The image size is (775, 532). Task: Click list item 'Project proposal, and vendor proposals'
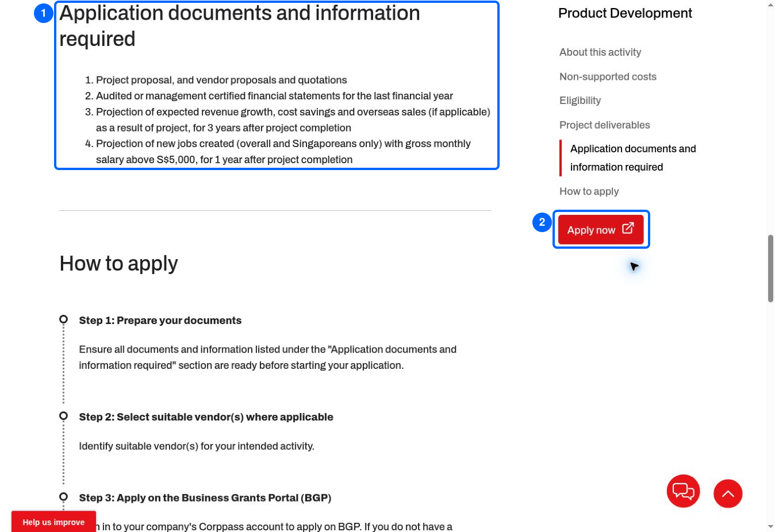[x=221, y=80]
